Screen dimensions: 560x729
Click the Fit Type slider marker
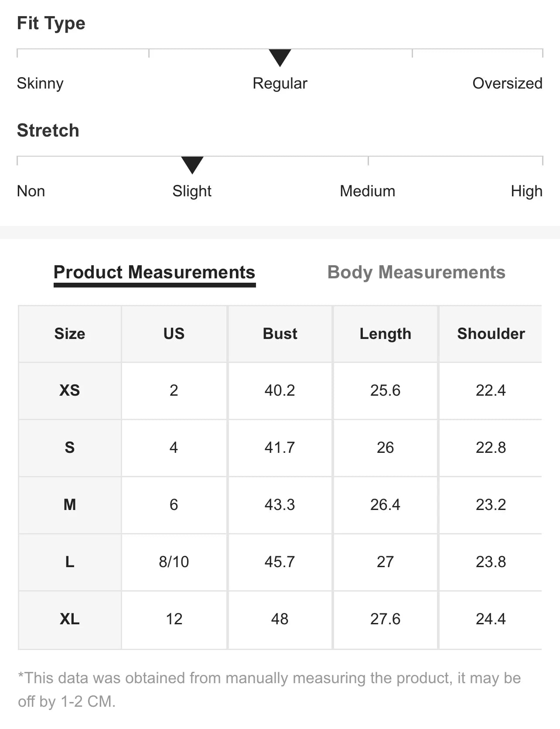pyautogui.click(x=280, y=58)
